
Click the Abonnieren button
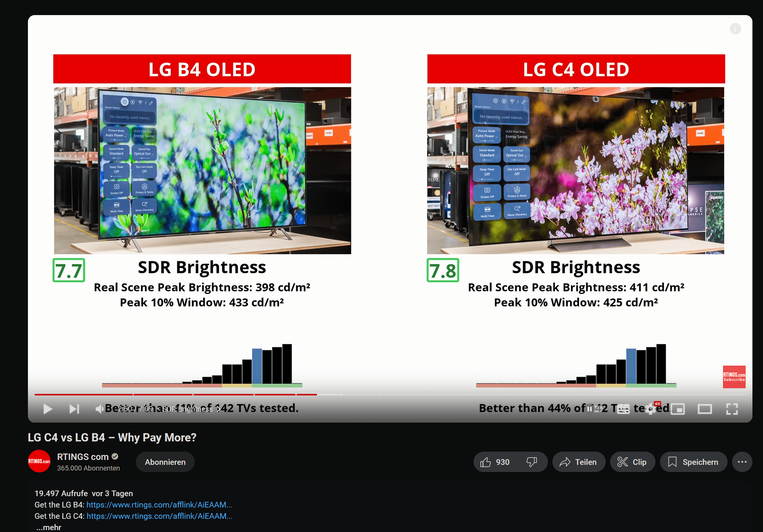point(165,462)
